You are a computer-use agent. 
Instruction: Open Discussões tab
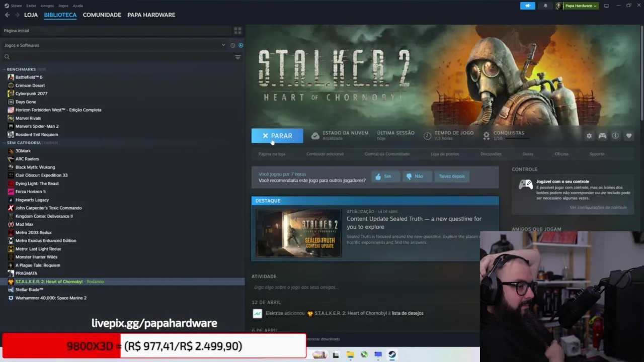coord(491,154)
